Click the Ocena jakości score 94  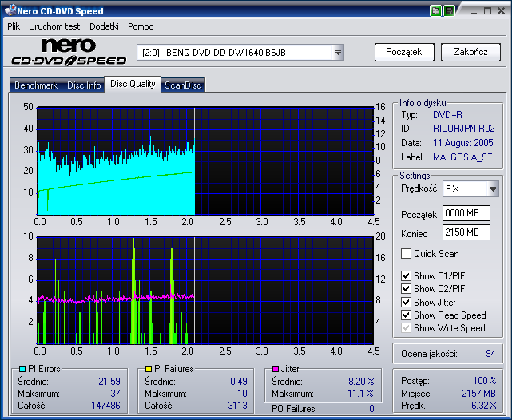coord(490,354)
